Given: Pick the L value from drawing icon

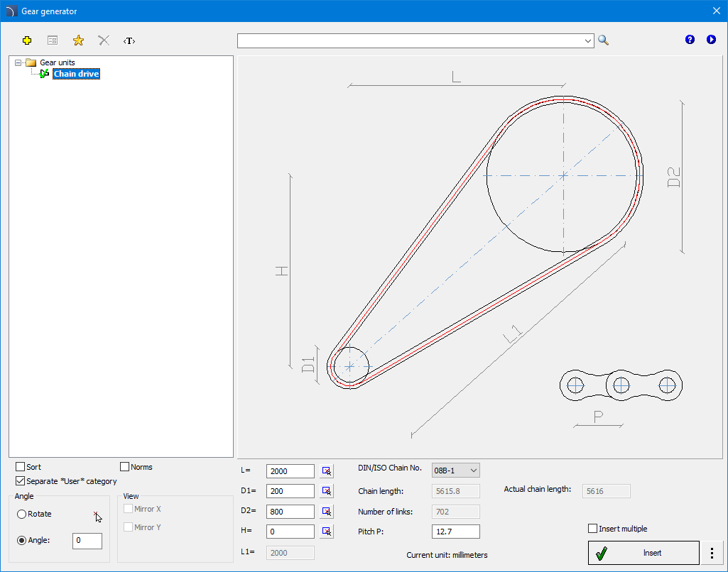Looking at the screenshot, I should point(326,471).
